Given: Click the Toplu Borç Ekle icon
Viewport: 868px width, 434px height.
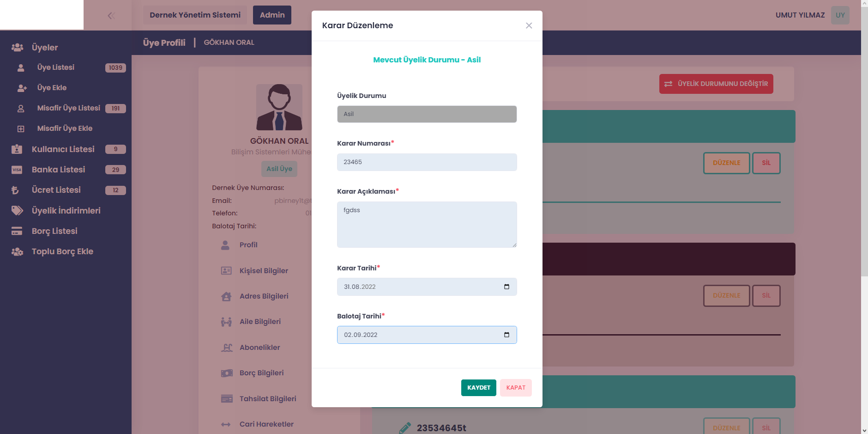Looking at the screenshot, I should 17,251.
